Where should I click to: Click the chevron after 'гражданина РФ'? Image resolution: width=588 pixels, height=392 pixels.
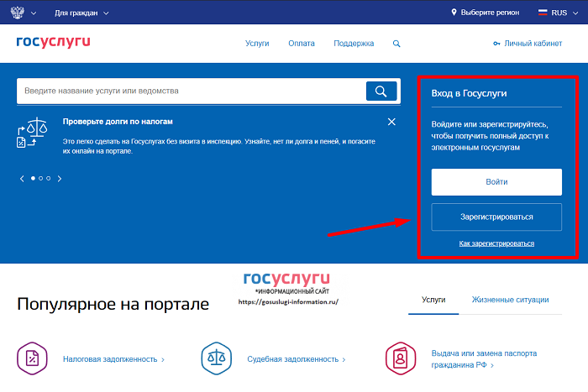(x=492, y=365)
